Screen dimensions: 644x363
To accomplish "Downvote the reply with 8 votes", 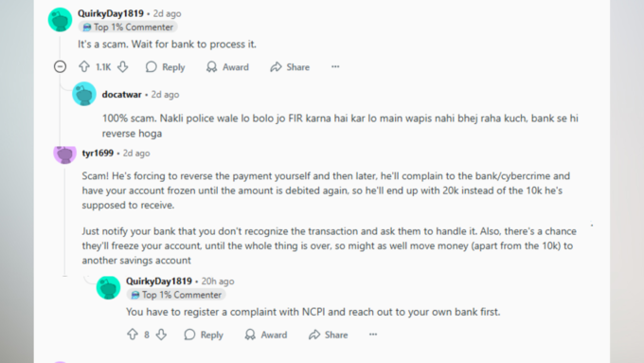I will (161, 335).
